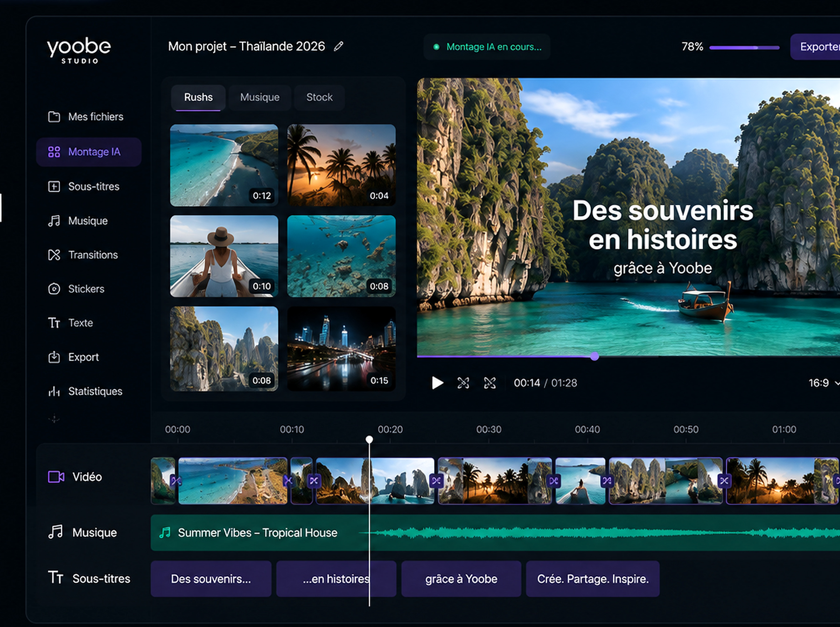
Task: Edit project name with the pencil icon
Action: coord(339,46)
